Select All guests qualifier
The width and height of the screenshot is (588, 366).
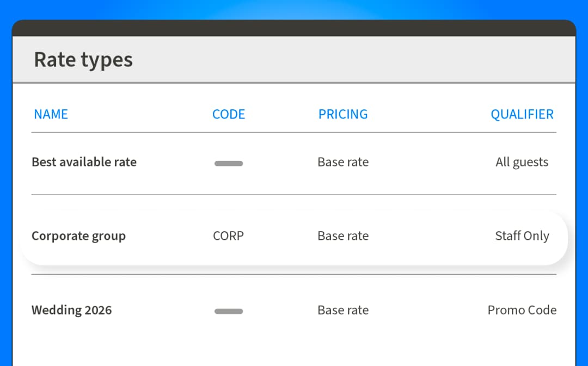point(522,162)
